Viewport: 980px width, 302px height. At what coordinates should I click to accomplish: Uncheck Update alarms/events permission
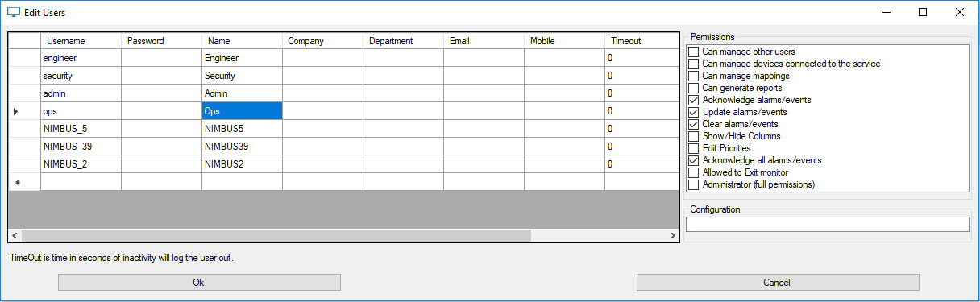[693, 112]
